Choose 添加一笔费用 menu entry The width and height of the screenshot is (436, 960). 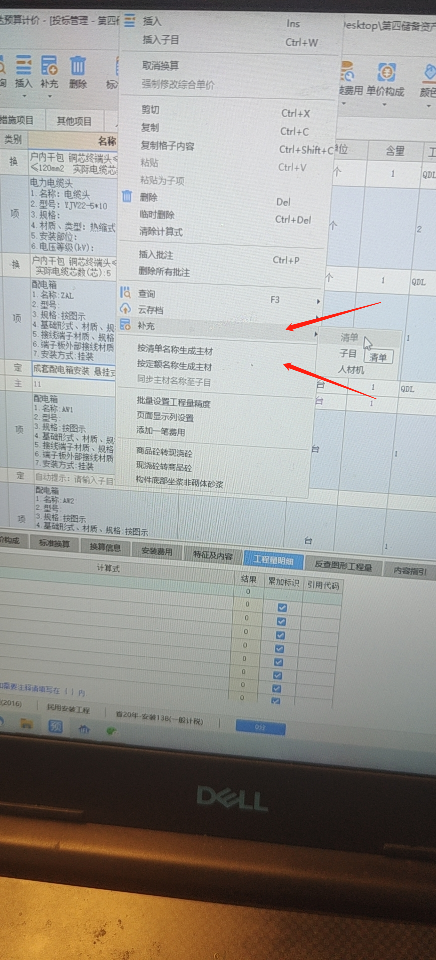click(x=160, y=432)
